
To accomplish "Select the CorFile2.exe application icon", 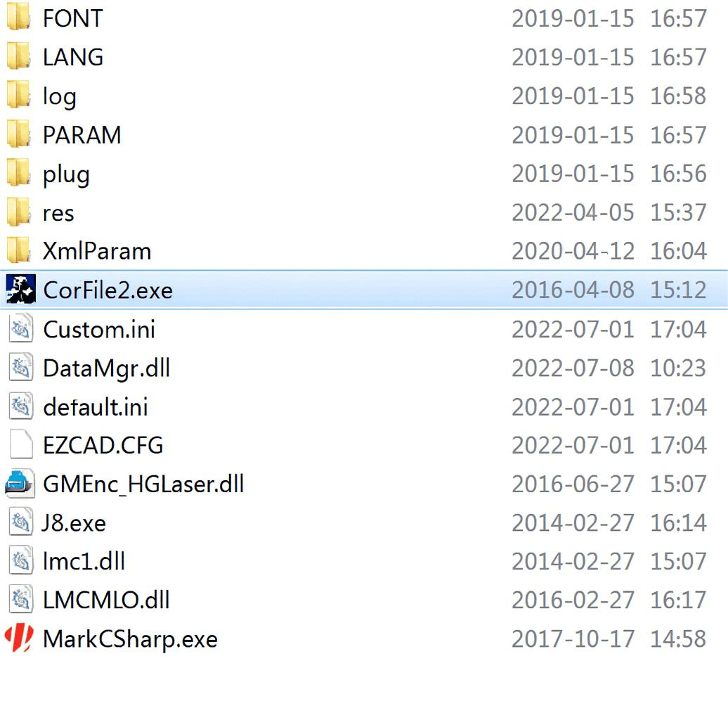I will point(20,289).
